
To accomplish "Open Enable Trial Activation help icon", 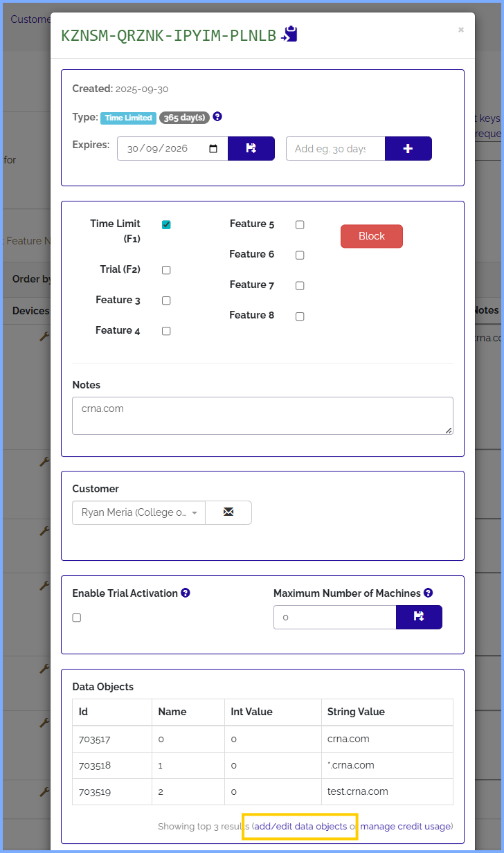I will click(x=186, y=593).
